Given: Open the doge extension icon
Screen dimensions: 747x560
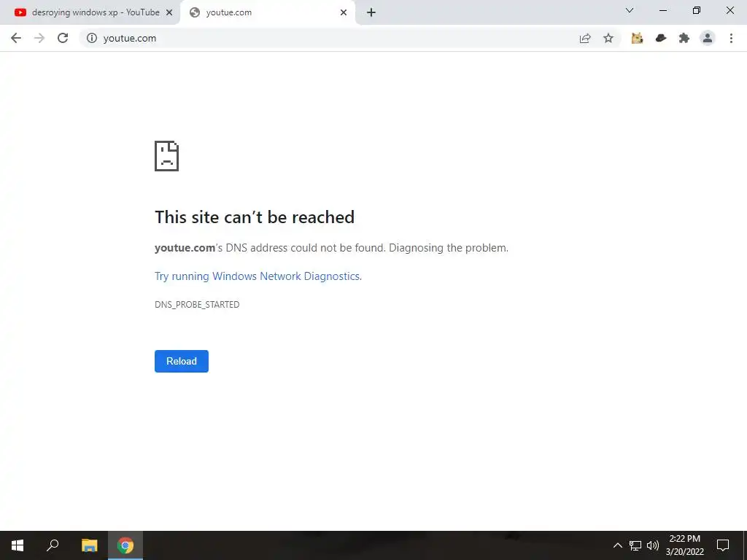Looking at the screenshot, I should click(x=637, y=38).
